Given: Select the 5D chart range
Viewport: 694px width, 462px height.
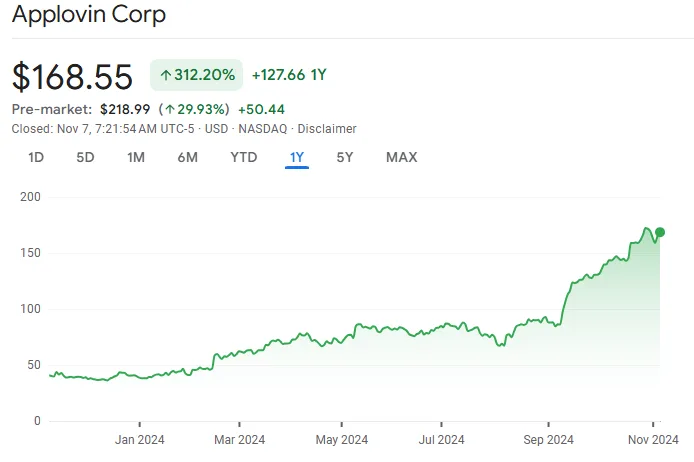Looking at the screenshot, I should pyautogui.click(x=86, y=157).
